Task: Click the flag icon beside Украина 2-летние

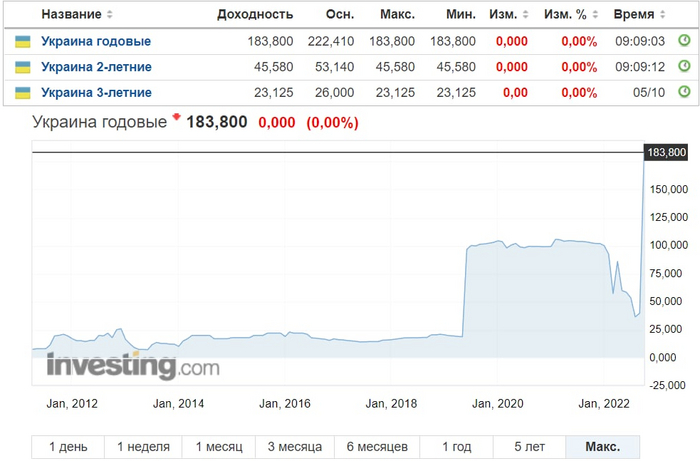Action: (22, 67)
